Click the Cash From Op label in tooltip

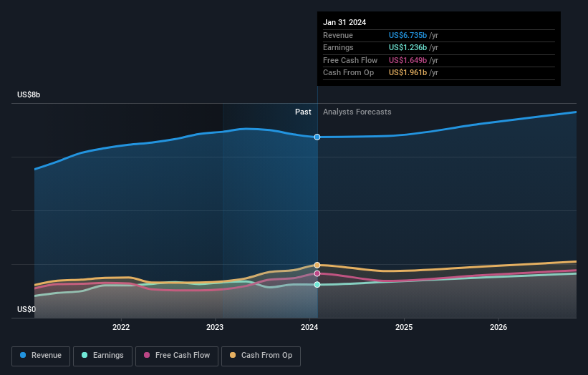coord(348,73)
